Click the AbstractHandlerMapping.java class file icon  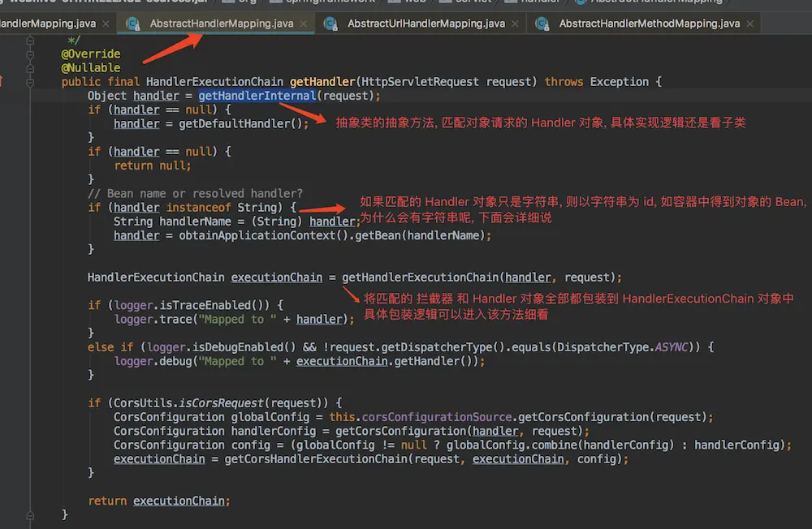coord(134,24)
